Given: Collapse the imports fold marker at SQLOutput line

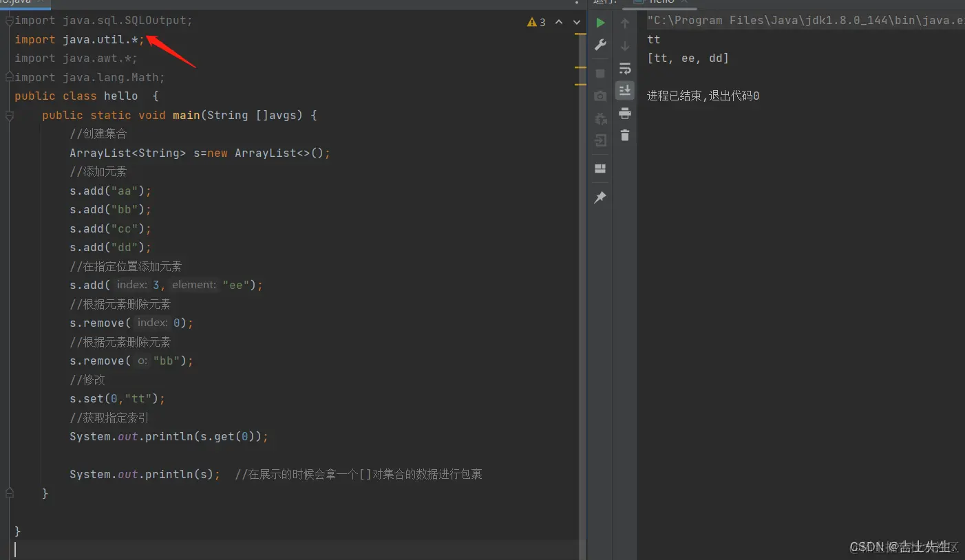Looking at the screenshot, I should (x=9, y=21).
